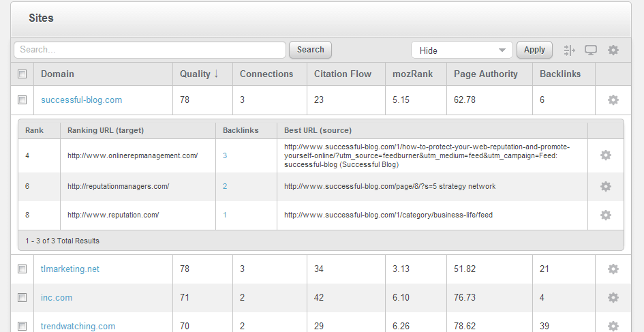Click the toolbar gear settings icon
The image size is (644, 332).
coord(613,50)
